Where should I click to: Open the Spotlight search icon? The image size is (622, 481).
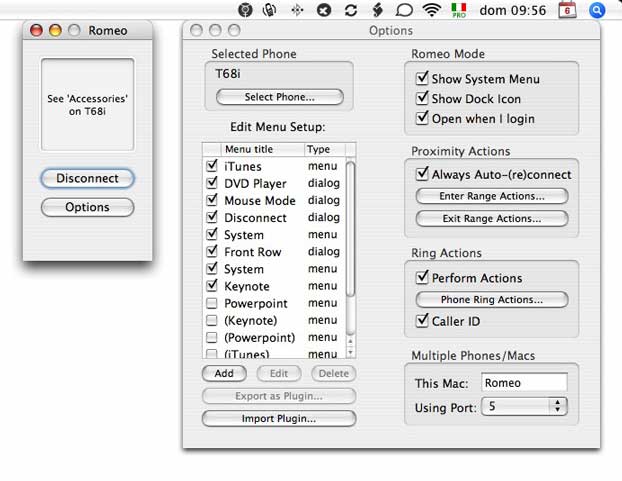pos(597,10)
